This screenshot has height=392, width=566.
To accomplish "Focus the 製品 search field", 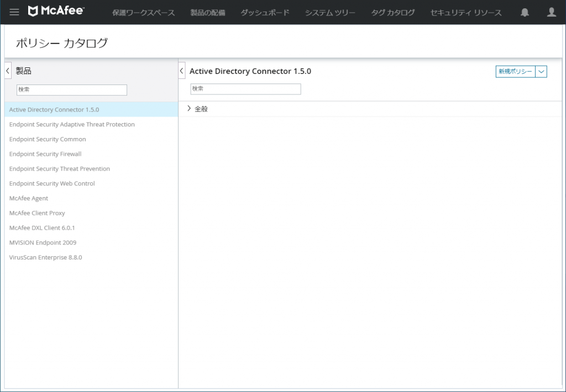I will click(x=72, y=90).
